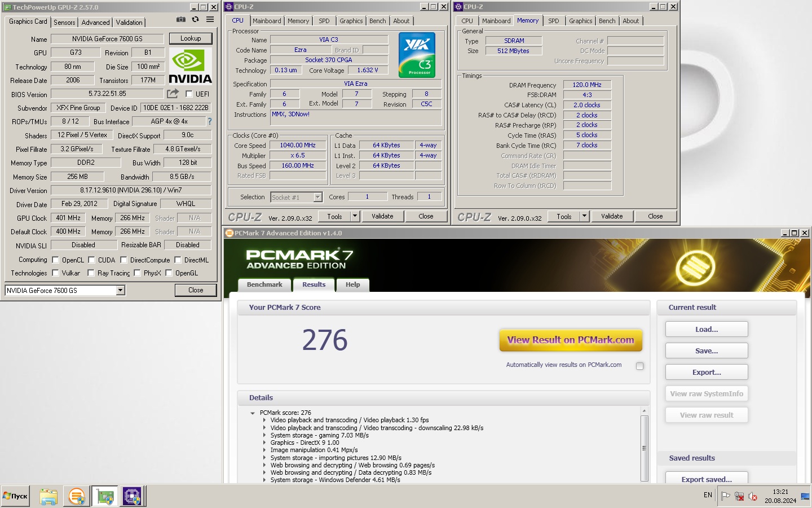
Task: Collapse the PCMark score: 276 tree node
Action: pyautogui.click(x=253, y=413)
